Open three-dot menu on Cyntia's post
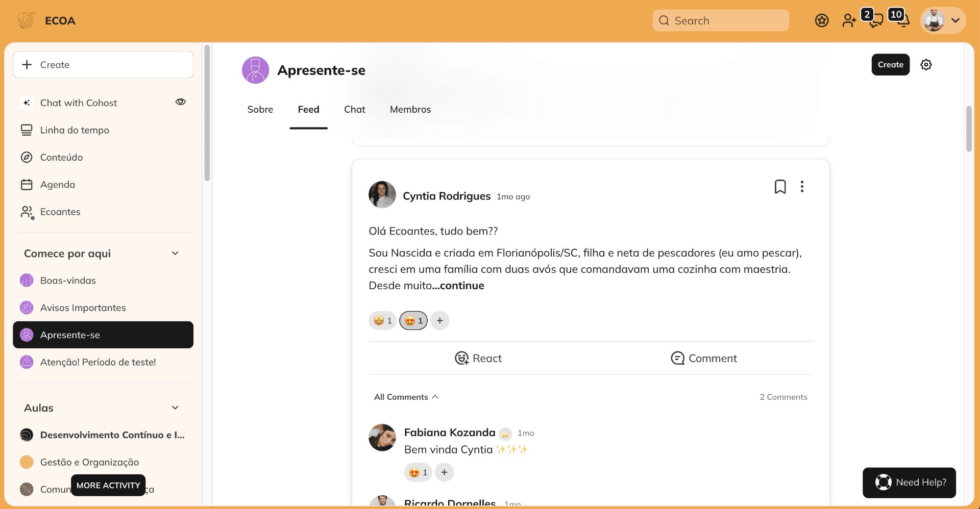The height and width of the screenshot is (509, 980). pyautogui.click(x=802, y=187)
